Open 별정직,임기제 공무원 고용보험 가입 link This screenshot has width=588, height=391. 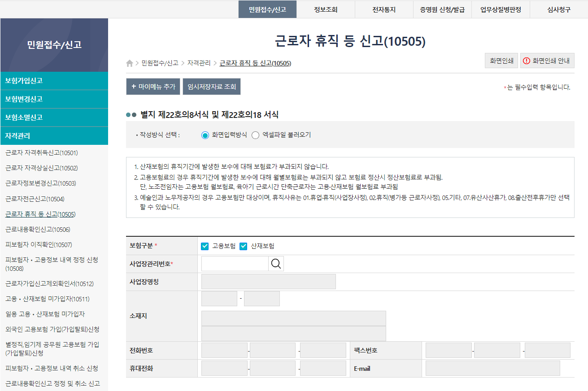coord(52,349)
